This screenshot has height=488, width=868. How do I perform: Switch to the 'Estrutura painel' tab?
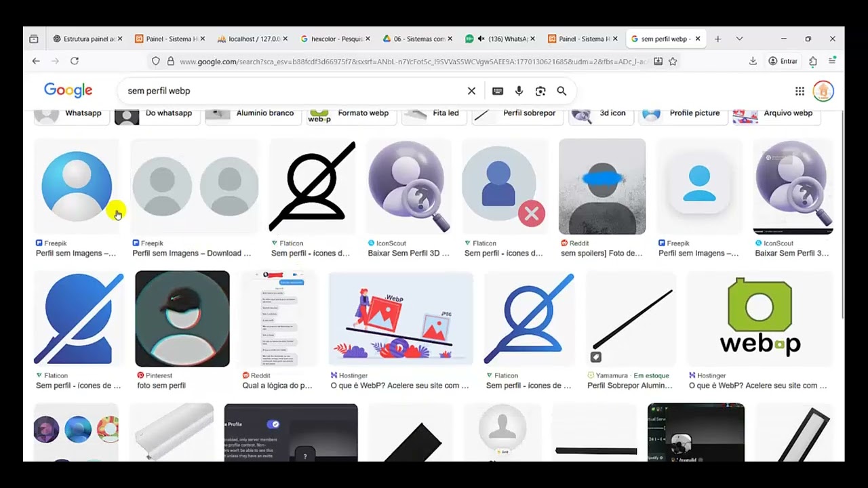pyautogui.click(x=87, y=39)
